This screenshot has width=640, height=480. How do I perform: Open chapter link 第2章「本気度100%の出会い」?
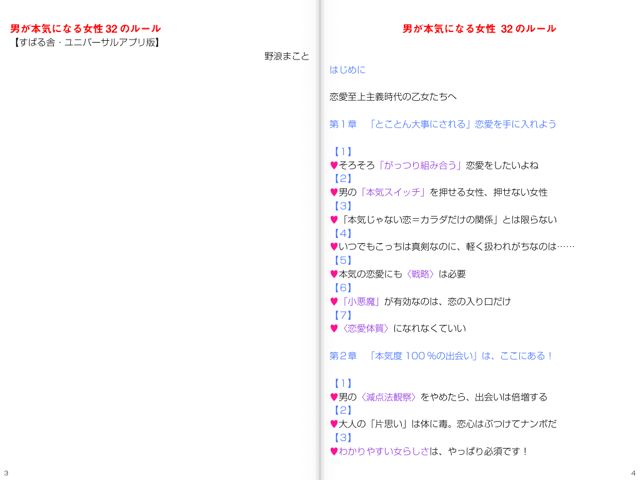click(441, 356)
